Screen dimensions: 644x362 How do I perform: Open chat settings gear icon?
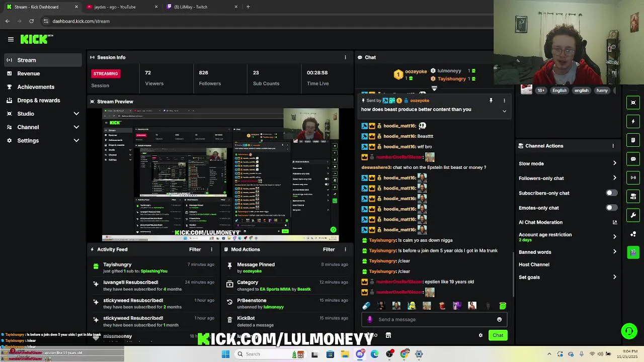[480, 335]
